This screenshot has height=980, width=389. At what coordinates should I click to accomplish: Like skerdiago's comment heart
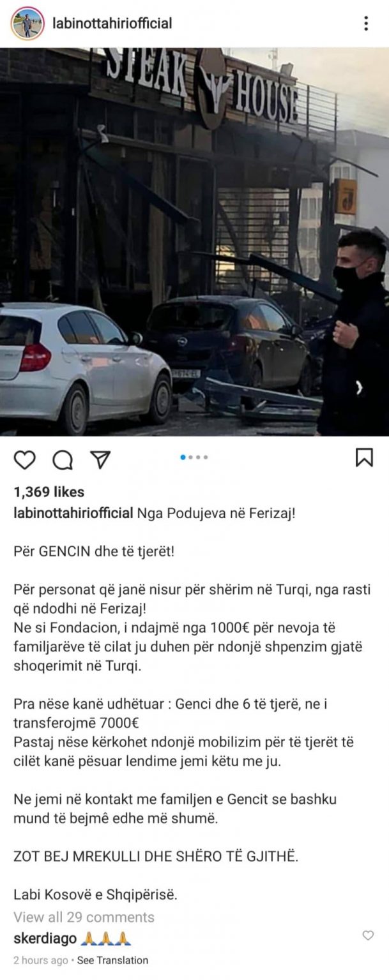(368, 935)
